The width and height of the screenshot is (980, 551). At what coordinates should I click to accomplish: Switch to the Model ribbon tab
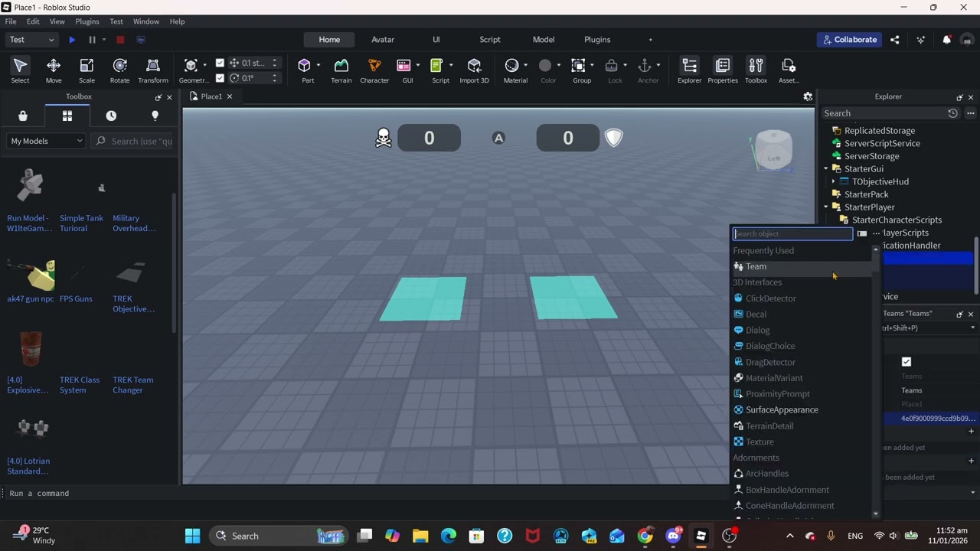pos(544,40)
